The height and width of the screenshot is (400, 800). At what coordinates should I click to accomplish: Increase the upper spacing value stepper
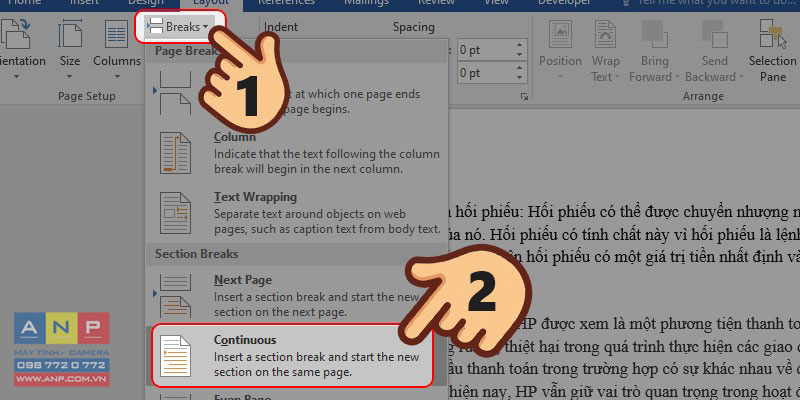click(519, 45)
